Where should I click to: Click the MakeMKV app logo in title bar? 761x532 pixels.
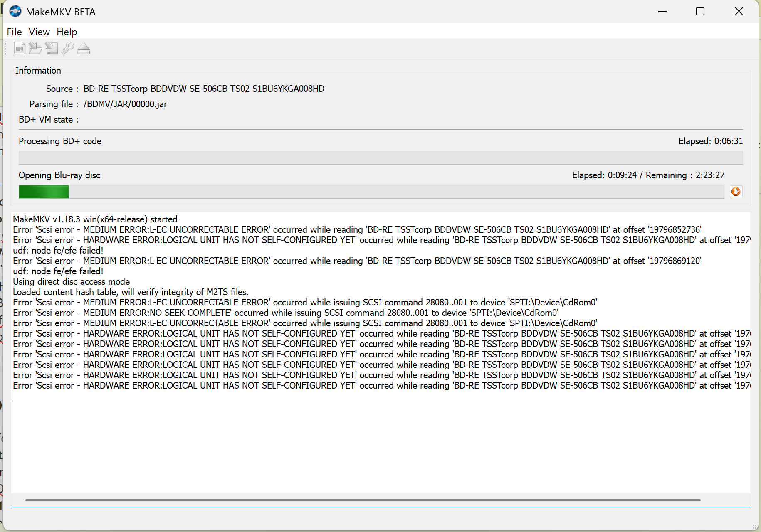[15, 12]
